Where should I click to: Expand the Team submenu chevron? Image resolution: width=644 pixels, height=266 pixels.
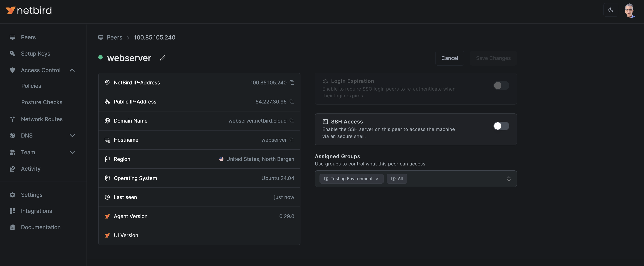(x=72, y=152)
